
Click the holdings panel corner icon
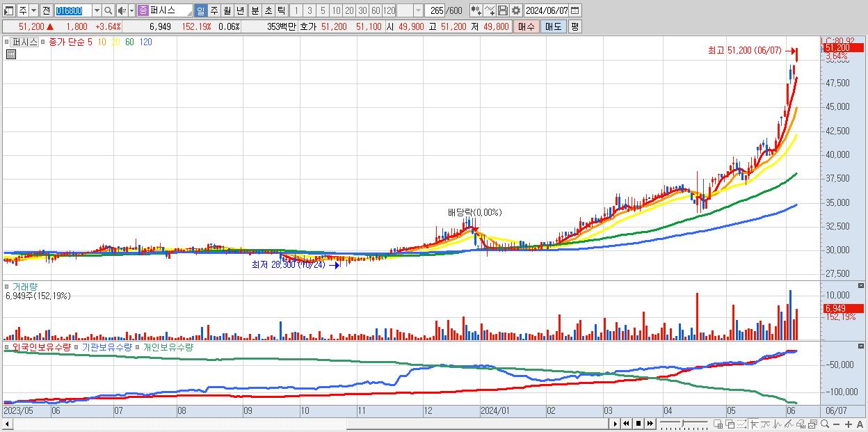(861, 346)
